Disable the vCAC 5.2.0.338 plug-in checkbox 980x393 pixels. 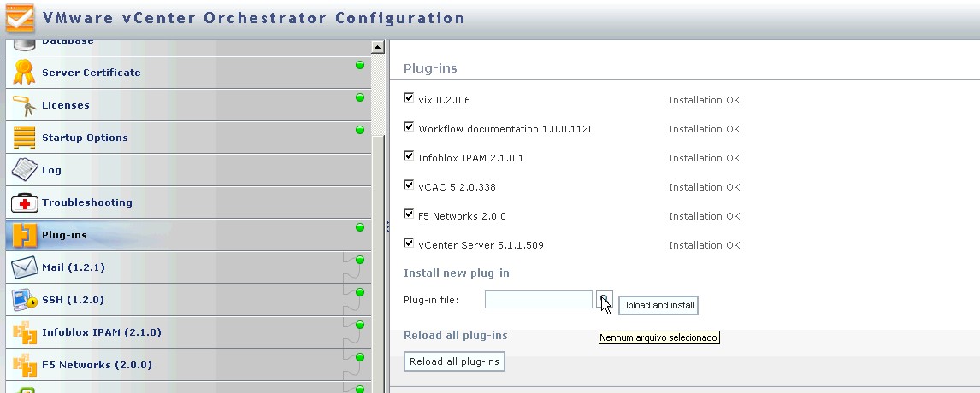coord(409,185)
